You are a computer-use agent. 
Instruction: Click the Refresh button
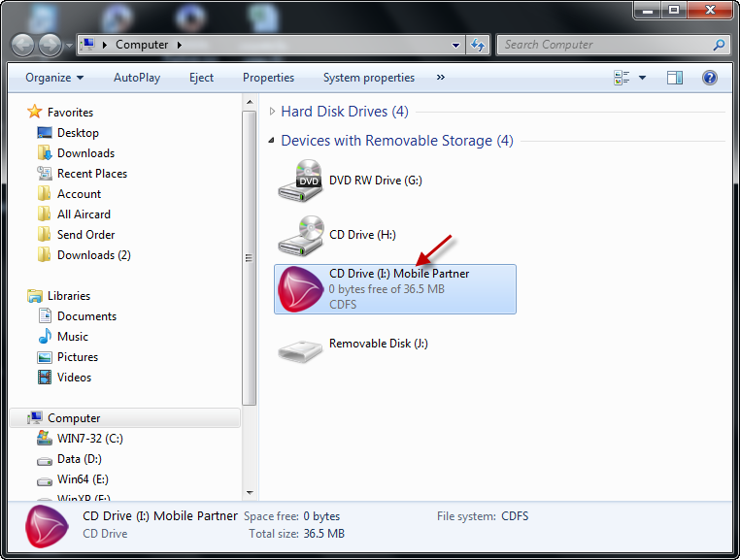(x=478, y=45)
